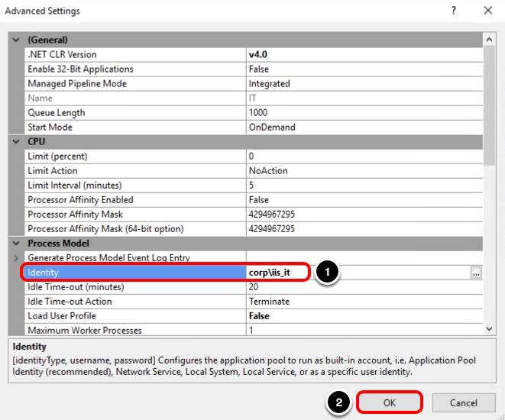Screen dimensions: 505x420
Task: Select the Start Mode property
Action: pos(135,127)
